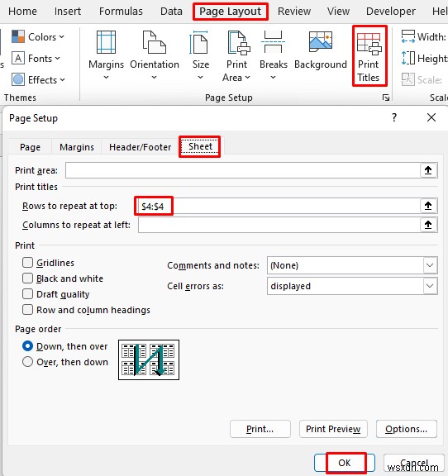Open the Breaks menu

coord(273,55)
